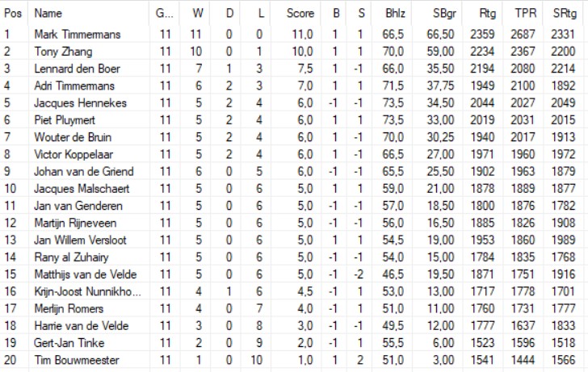Sort by the Score column header
Screen dimensions: 588x372
(x=300, y=14)
